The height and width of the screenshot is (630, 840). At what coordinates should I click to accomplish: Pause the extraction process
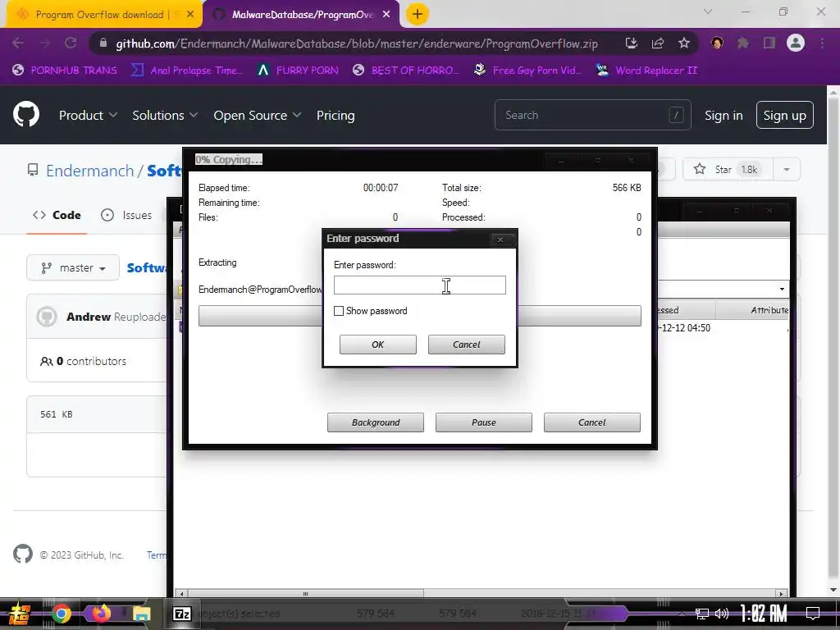pyautogui.click(x=484, y=422)
